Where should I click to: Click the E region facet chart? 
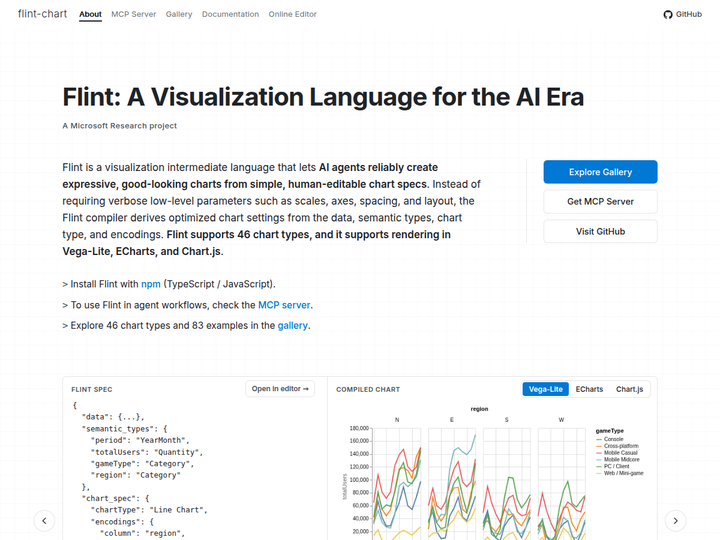point(452,484)
